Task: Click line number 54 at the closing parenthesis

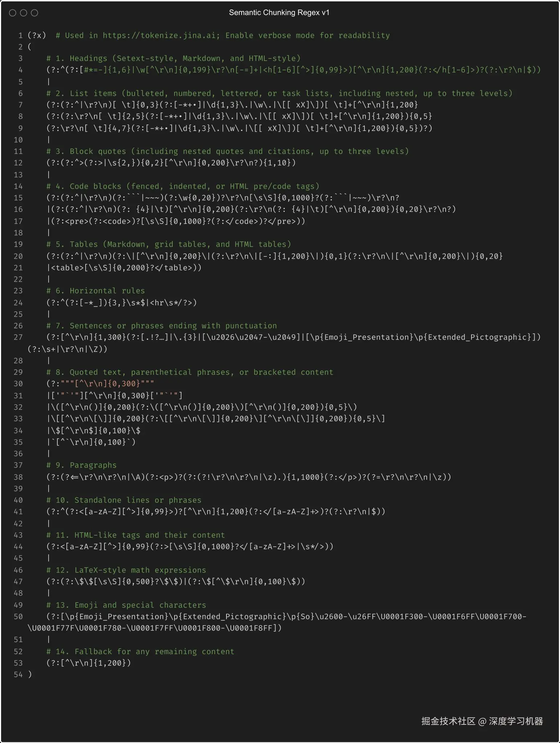Action: 18,675
